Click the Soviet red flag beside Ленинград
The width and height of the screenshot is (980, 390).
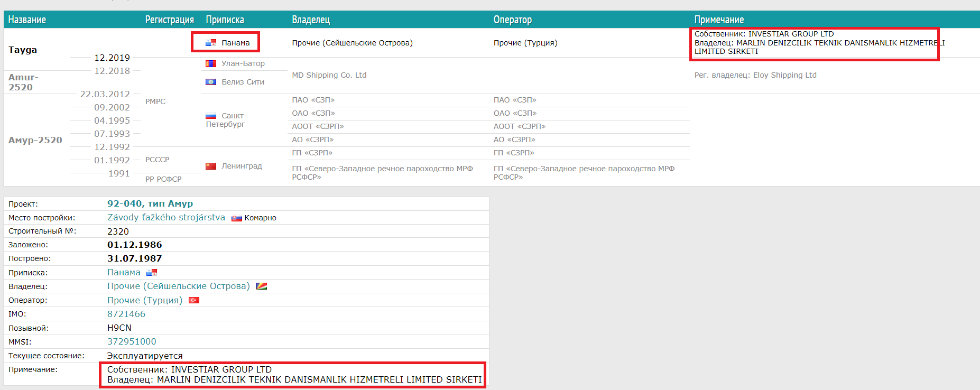point(211,166)
